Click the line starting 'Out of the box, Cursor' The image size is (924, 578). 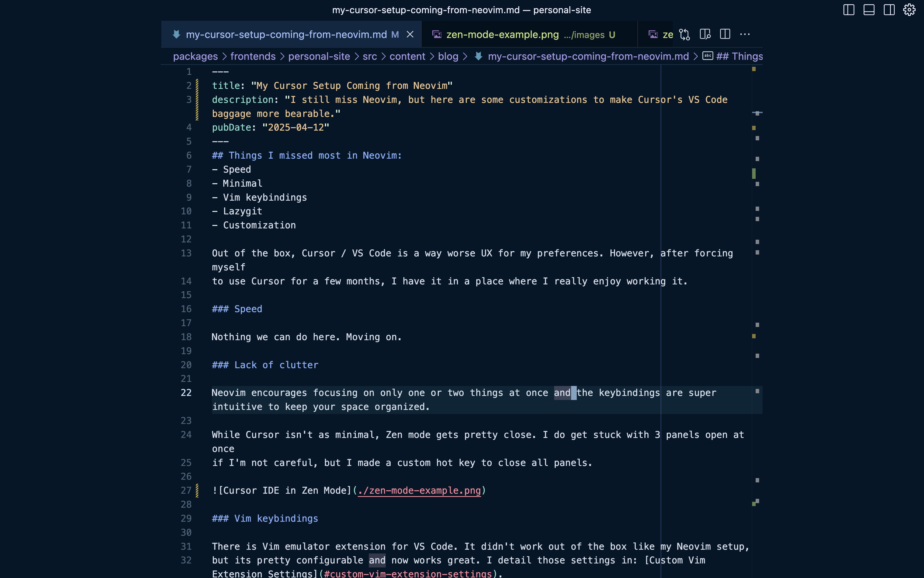473,253
